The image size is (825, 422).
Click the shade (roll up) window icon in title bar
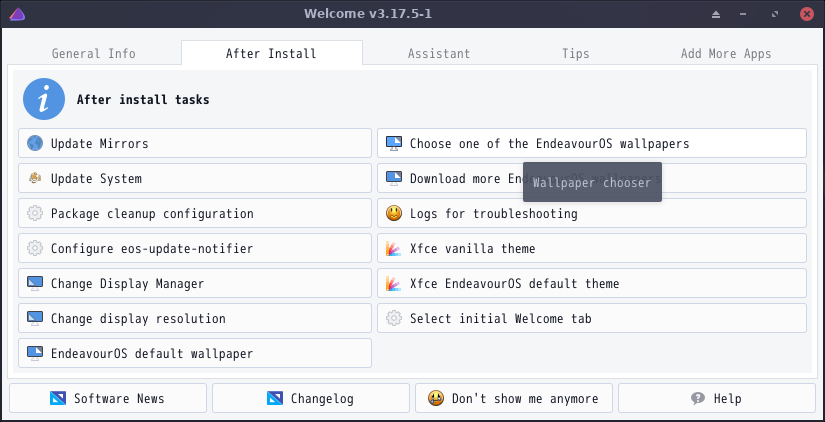(716, 14)
